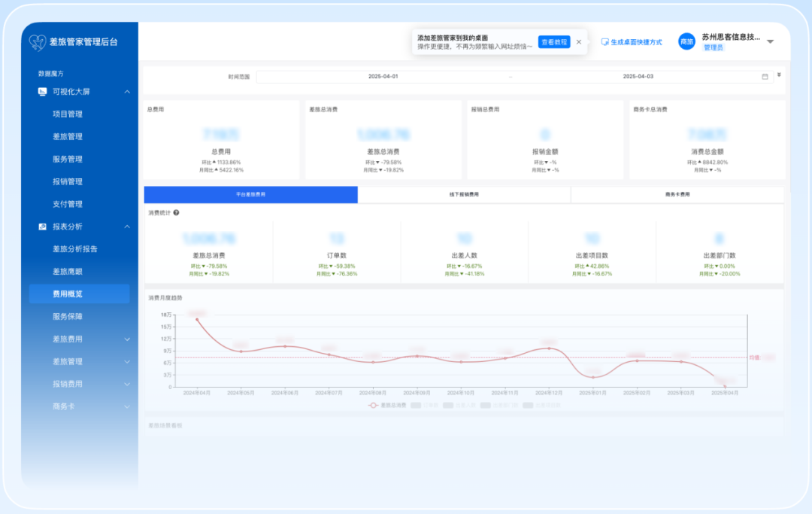Open 差旅管理 under 可视化大屏
Image resolution: width=812 pixels, height=514 pixels.
68,136
